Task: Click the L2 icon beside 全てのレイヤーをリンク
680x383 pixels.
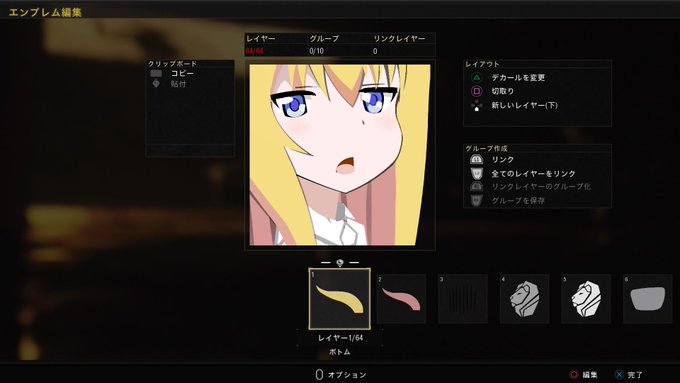Action: click(476, 173)
